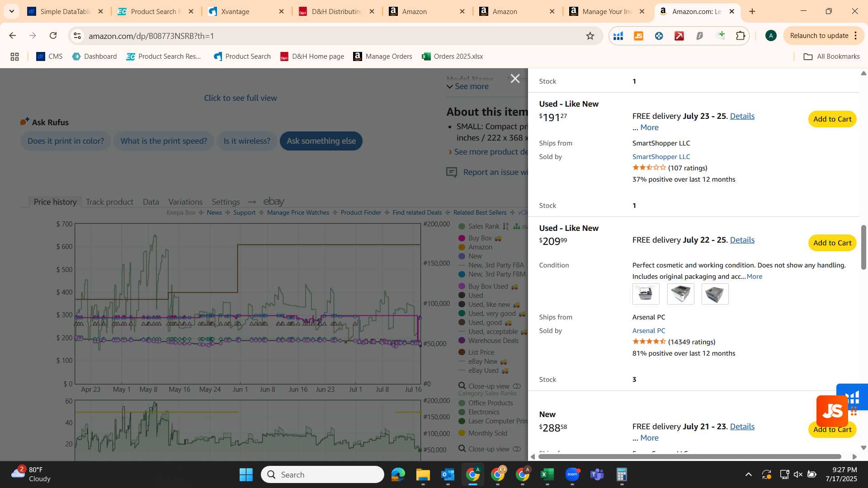Click the Windows taskbar search box
This screenshot has width=868, height=488.
coord(322,474)
